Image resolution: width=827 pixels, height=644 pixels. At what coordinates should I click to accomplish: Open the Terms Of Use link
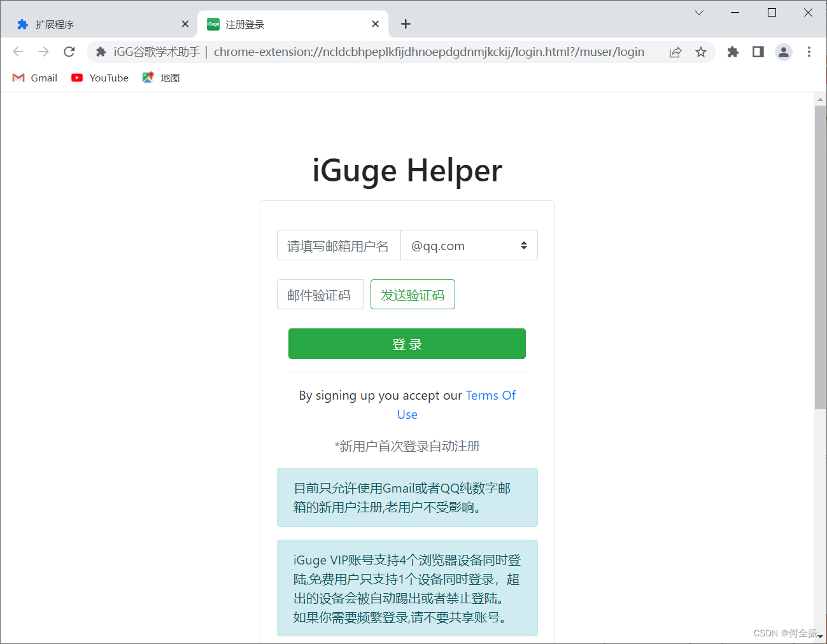point(456,405)
